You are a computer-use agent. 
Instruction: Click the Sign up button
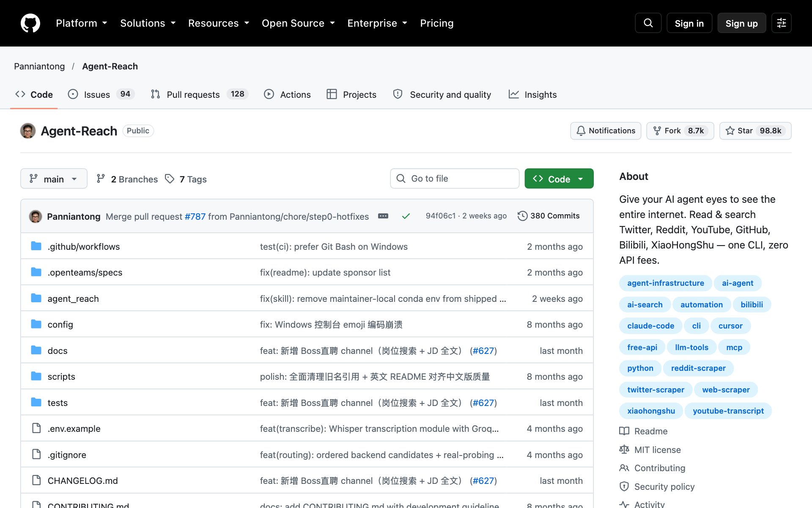[741, 23]
